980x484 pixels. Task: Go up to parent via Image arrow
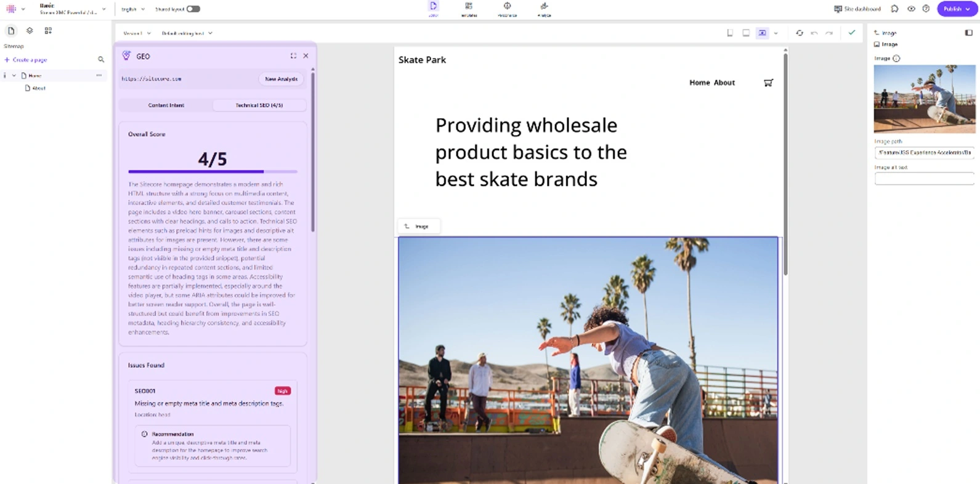[x=877, y=33]
